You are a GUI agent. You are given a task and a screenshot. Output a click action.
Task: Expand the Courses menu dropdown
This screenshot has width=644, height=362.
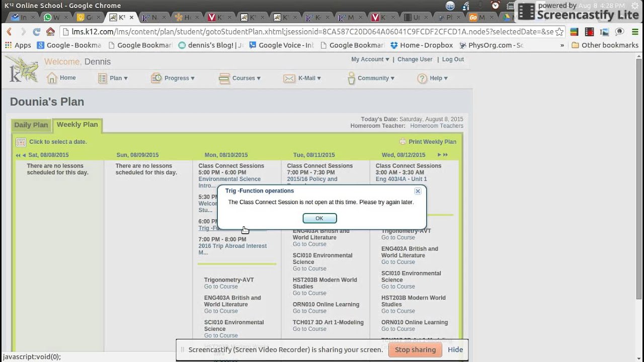259,78
